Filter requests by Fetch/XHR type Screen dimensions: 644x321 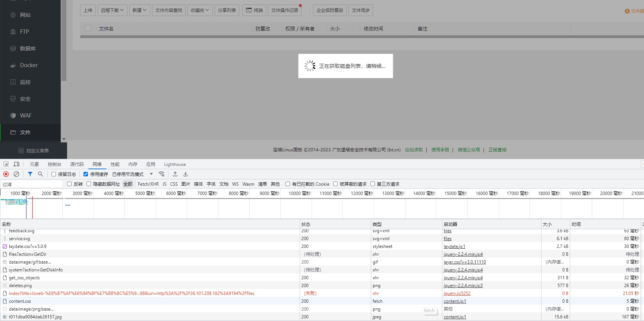click(148, 184)
